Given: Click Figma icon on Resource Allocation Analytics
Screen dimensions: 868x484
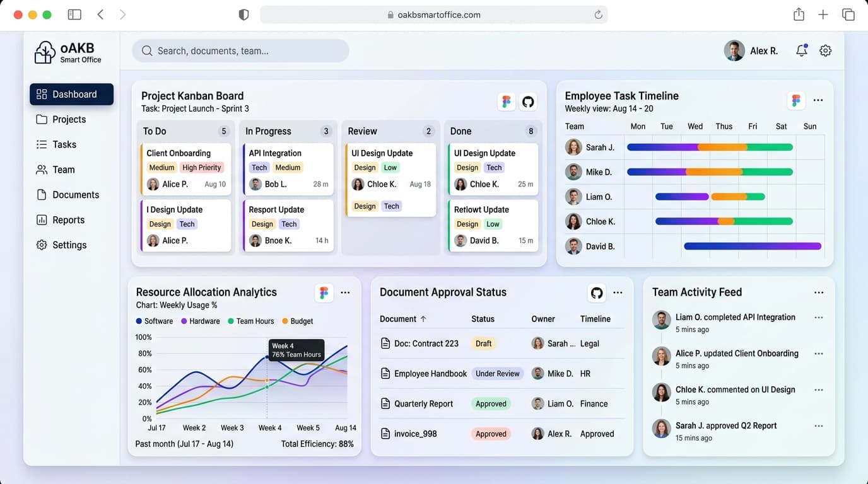Looking at the screenshot, I should 324,292.
